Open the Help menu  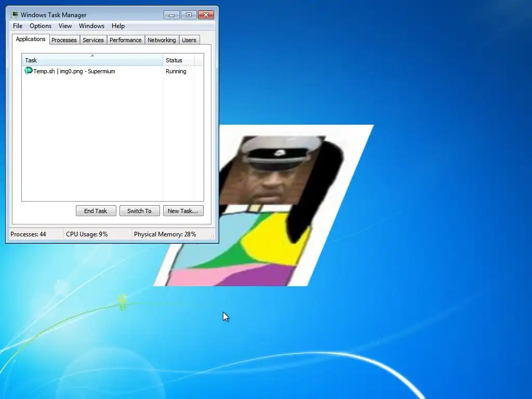(118, 26)
